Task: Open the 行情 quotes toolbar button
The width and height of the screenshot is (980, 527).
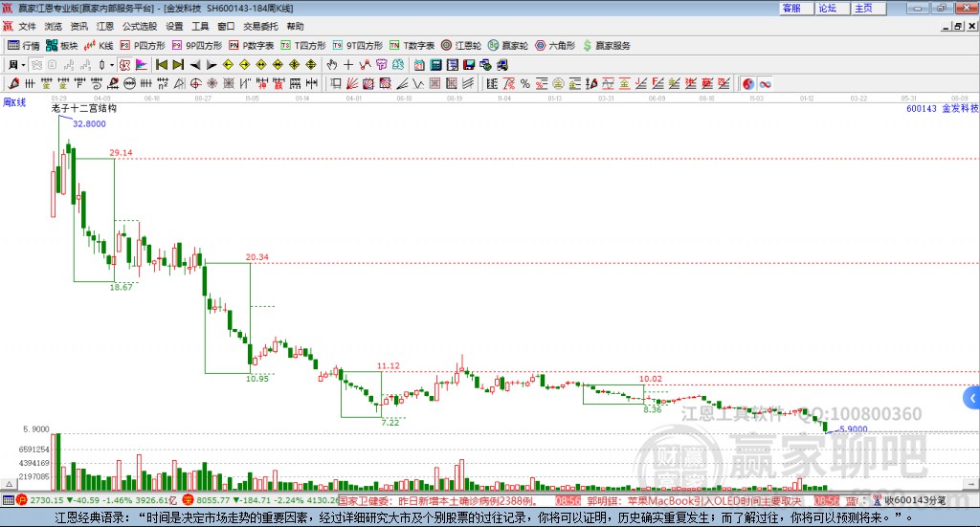Action: [23, 46]
